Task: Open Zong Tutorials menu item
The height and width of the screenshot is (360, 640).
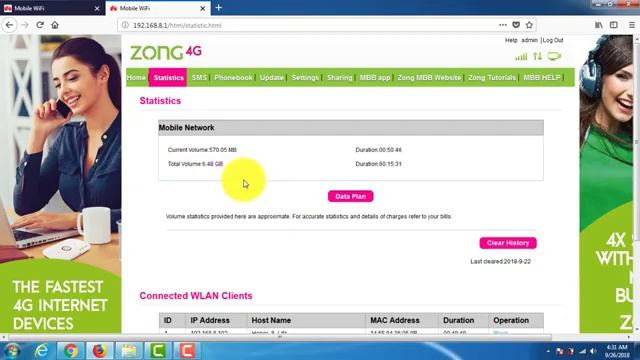Action: [x=492, y=78]
